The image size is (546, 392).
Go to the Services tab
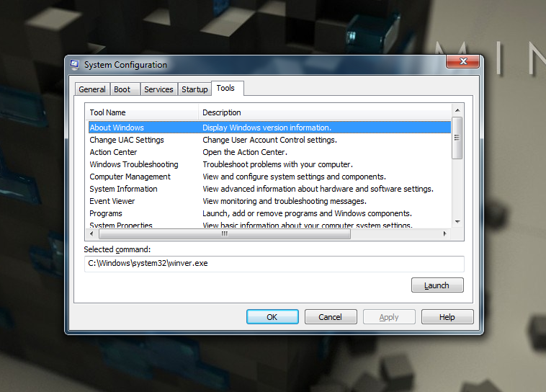[158, 89]
